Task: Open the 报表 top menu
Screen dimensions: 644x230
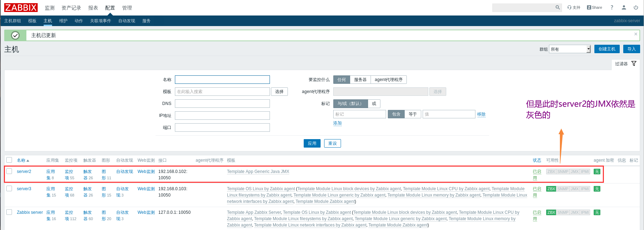Action: coord(93,8)
